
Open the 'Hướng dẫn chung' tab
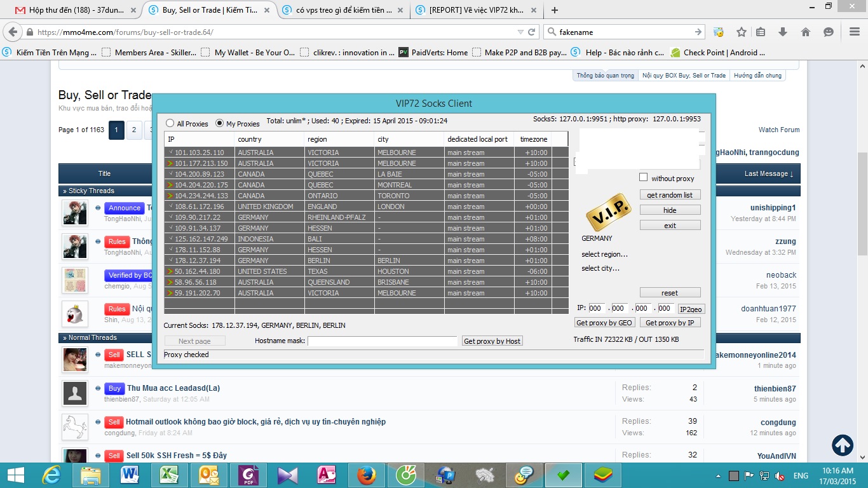pos(757,76)
